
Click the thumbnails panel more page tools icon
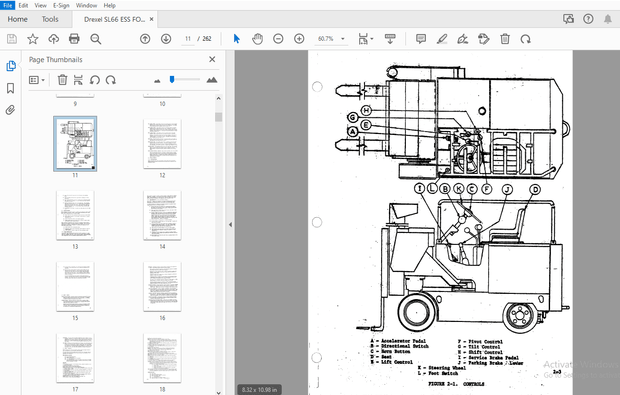coord(78,80)
